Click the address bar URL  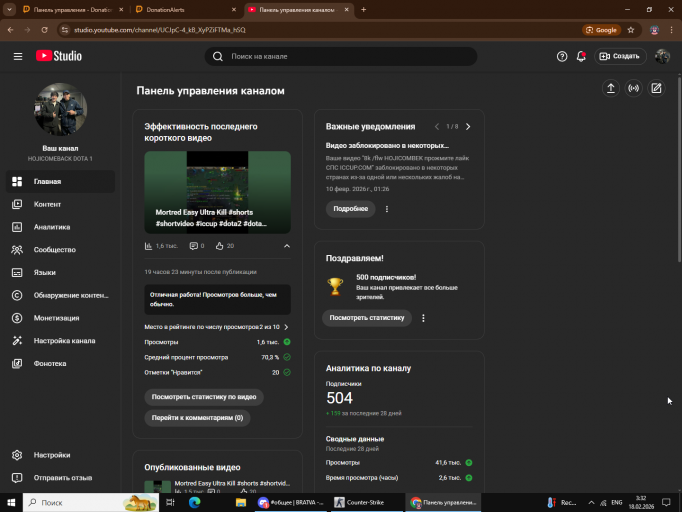tap(160, 30)
